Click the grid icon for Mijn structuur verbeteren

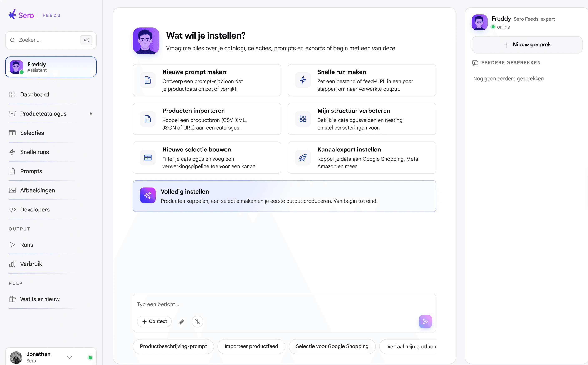click(303, 119)
